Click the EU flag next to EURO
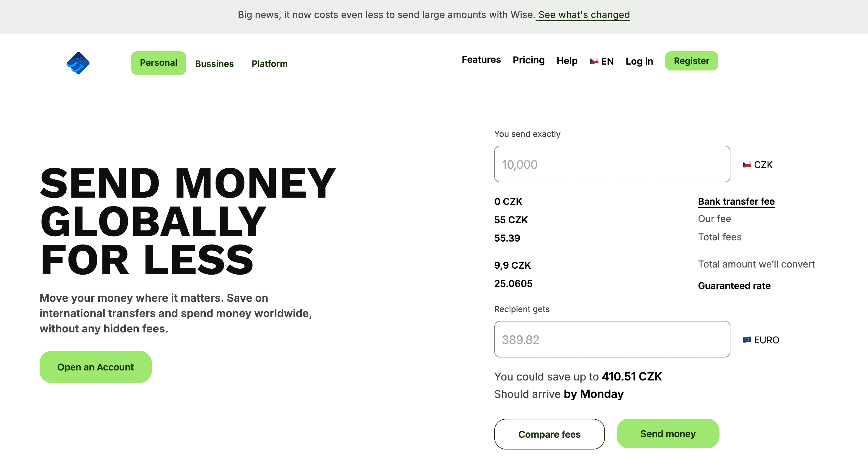The height and width of the screenshot is (466, 868). (747, 340)
